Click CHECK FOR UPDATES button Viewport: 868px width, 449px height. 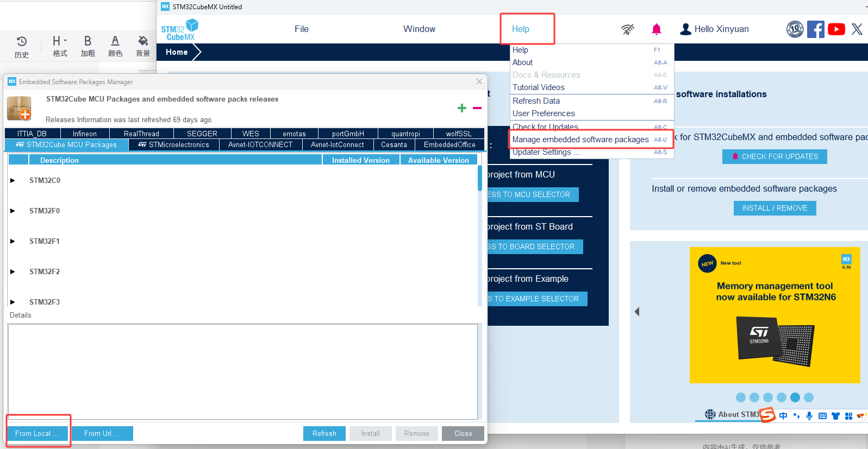[x=775, y=156]
